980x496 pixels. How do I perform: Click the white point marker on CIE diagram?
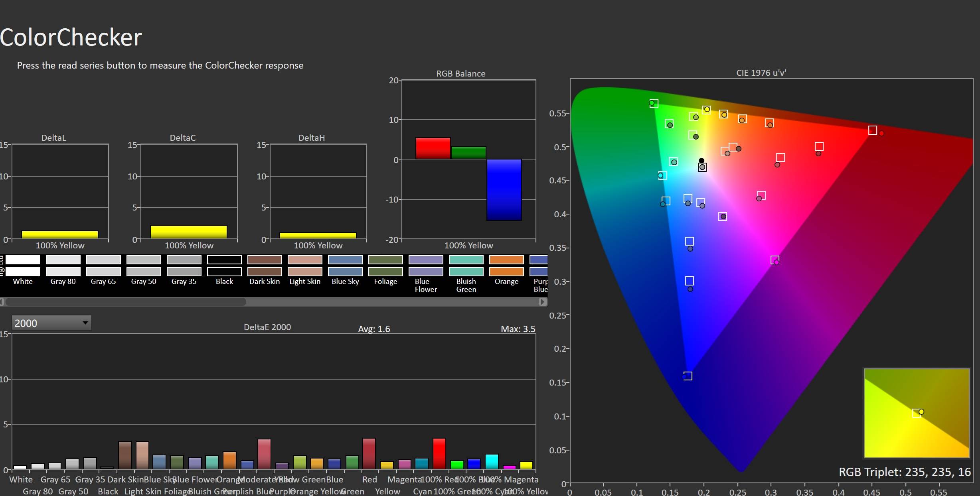(702, 167)
